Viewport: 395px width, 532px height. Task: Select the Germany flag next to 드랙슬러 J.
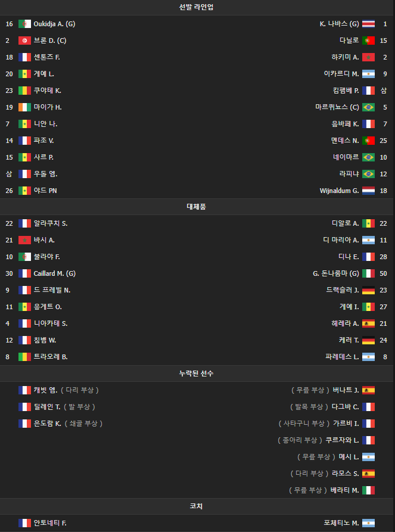[x=368, y=290]
